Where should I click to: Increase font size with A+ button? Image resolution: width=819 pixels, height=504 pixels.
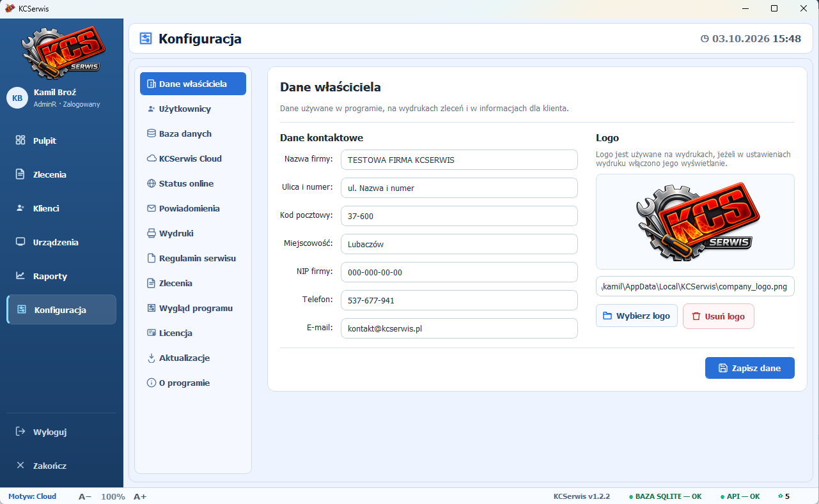click(x=140, y=496)
